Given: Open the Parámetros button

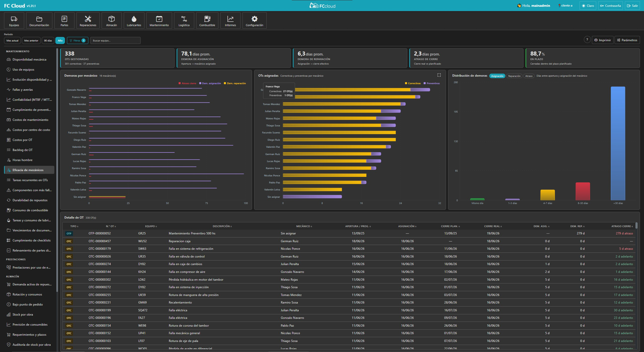Looking at the screenshot, I should click(x=627, y=40).
